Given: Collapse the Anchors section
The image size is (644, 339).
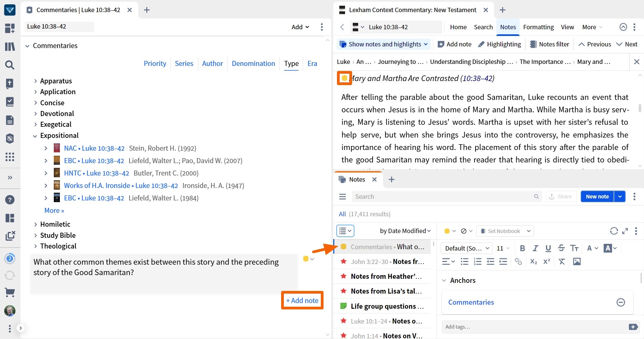Looking at the screenshot, I should point(444,280).
